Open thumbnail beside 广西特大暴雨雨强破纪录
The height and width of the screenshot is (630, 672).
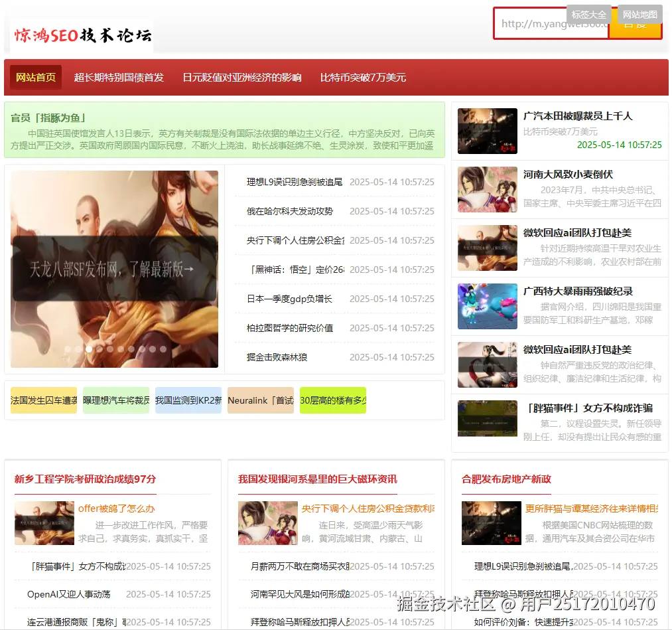[x=488, y=306]
